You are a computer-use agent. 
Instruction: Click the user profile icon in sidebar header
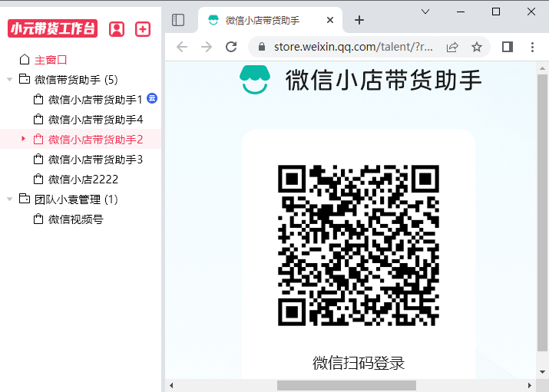tap(117, 29)
